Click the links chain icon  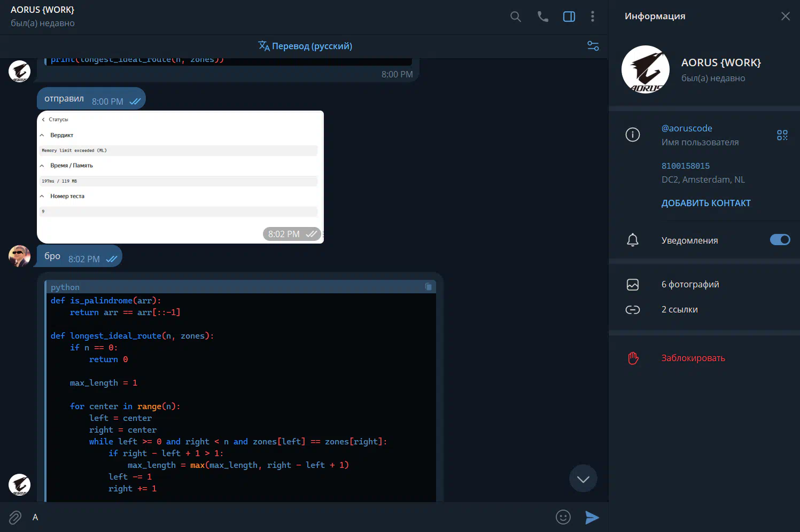point(633,310)
